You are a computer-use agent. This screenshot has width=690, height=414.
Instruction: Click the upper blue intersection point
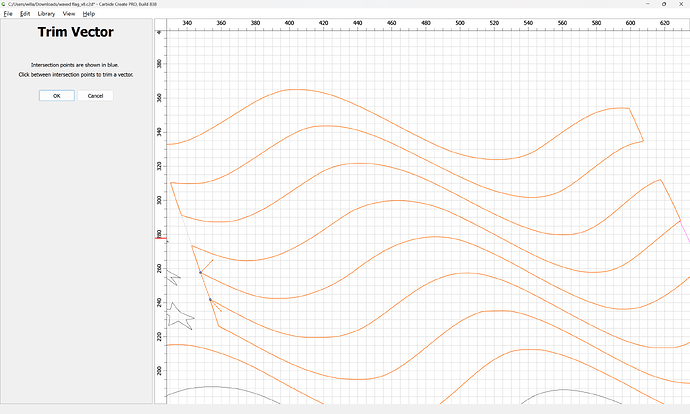pyautogui.click(x=200, y=272)
